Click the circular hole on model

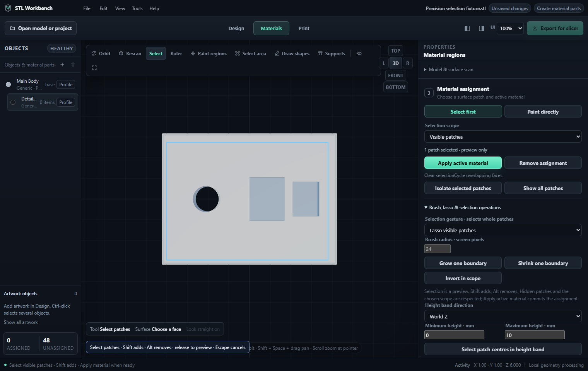(207, 199)
